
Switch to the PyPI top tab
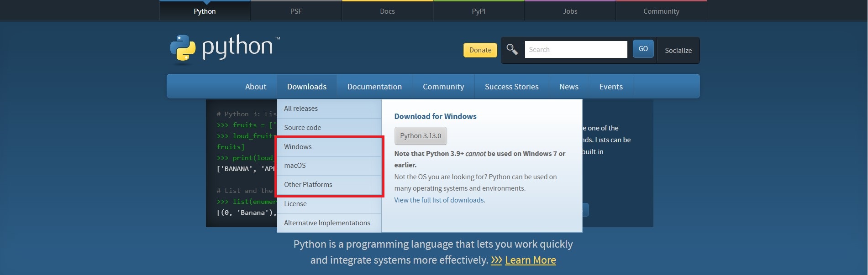479,11
